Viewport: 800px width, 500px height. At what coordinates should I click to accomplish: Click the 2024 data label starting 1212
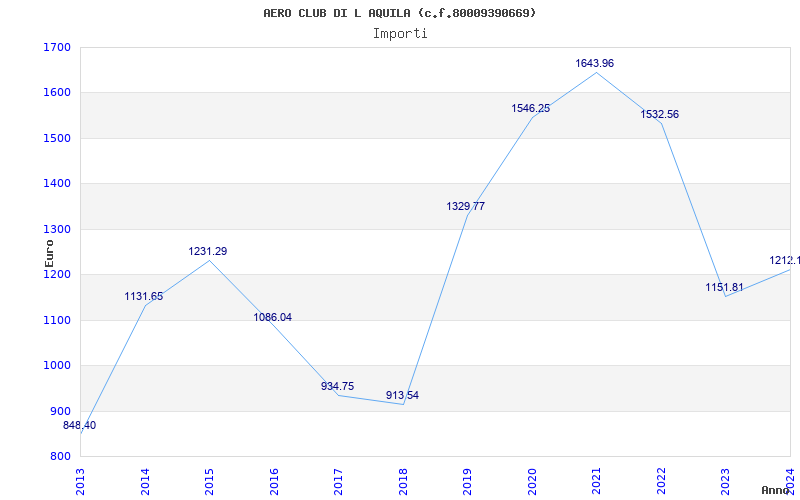coord(785,261)
